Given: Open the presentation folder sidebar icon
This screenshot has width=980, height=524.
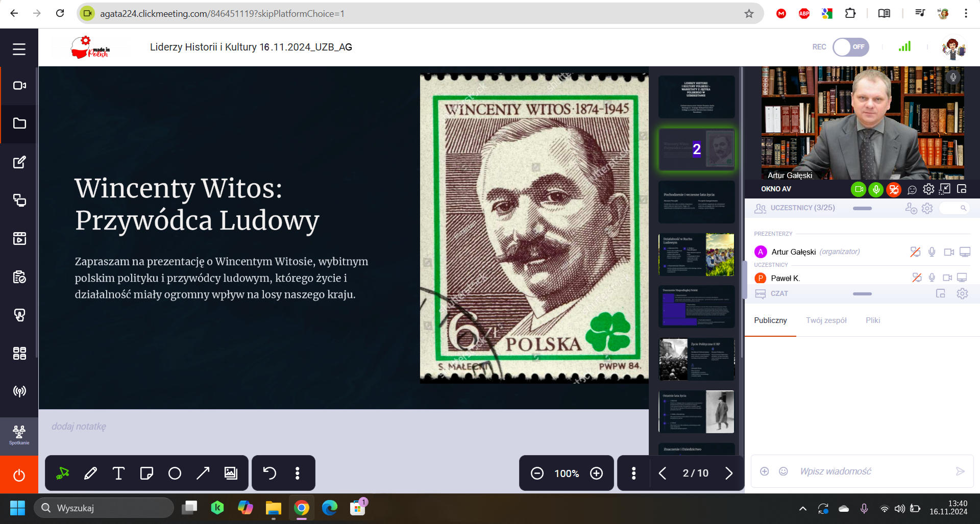Looking at the screenshot, I should pos(19,123).
